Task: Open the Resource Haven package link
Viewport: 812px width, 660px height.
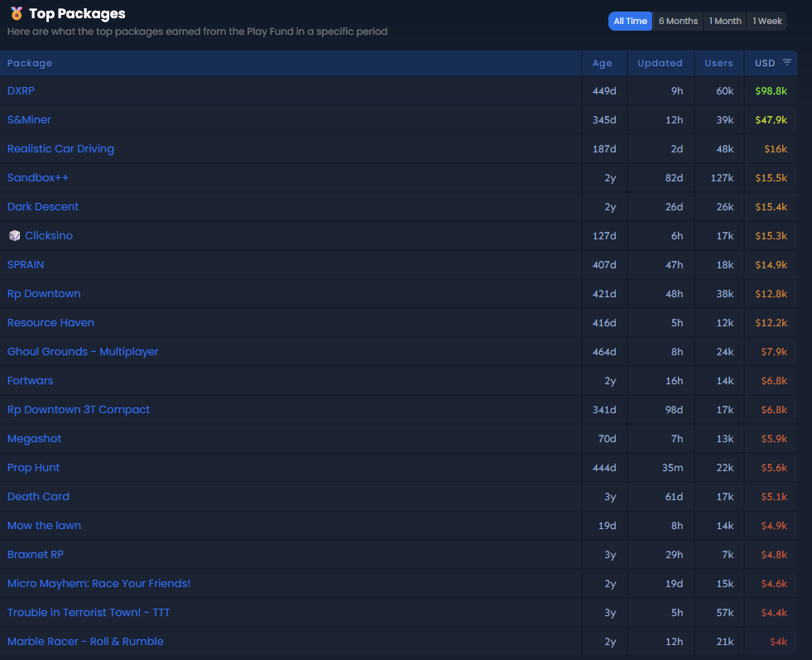Action: point(50,323)
